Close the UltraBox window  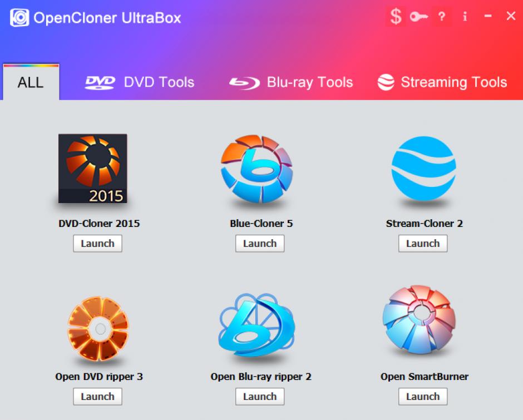[511, 16]
